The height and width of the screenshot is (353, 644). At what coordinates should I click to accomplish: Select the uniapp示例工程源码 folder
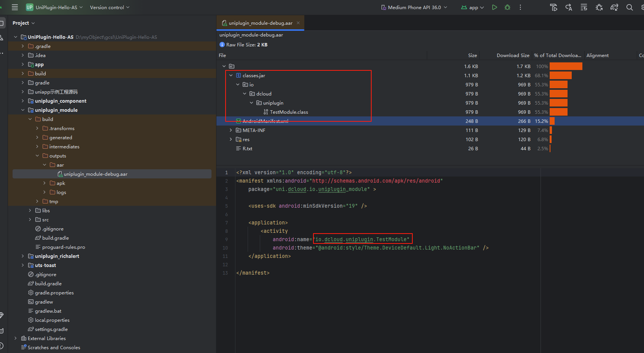56,92
